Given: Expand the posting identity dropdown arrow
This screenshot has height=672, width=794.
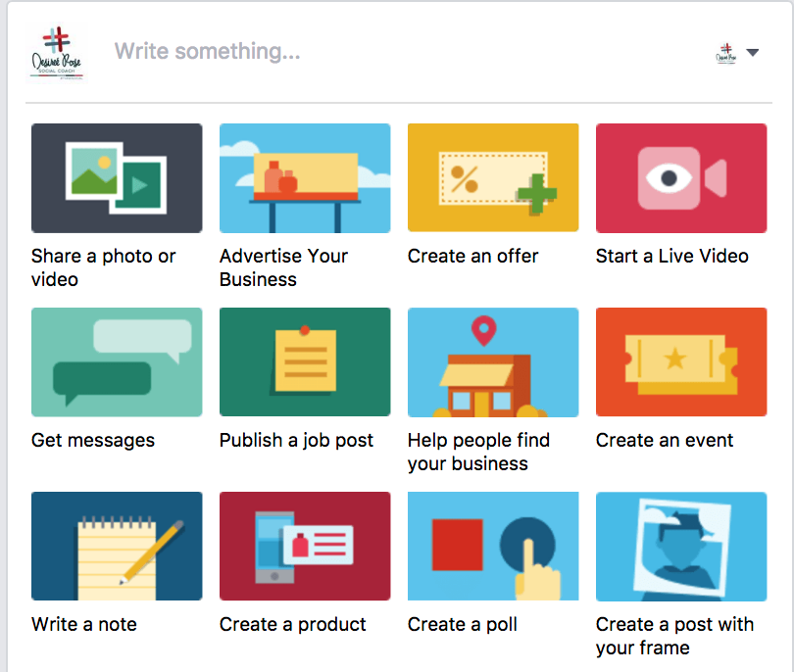Looking at the screenshot, I should click(x=753, y=53).
